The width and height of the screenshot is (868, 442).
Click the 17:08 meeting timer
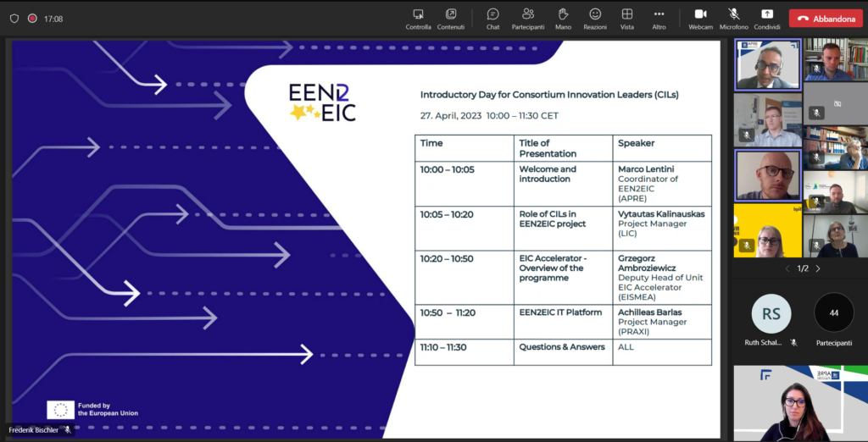pos(53,19)
